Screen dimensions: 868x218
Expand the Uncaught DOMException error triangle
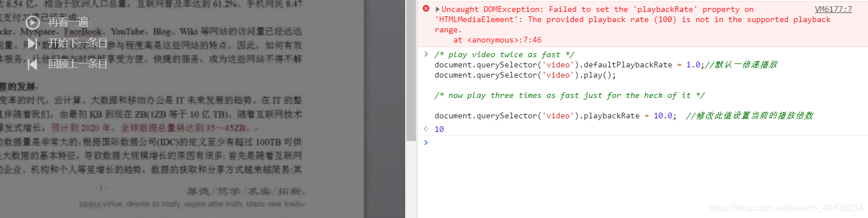point(437,9)
